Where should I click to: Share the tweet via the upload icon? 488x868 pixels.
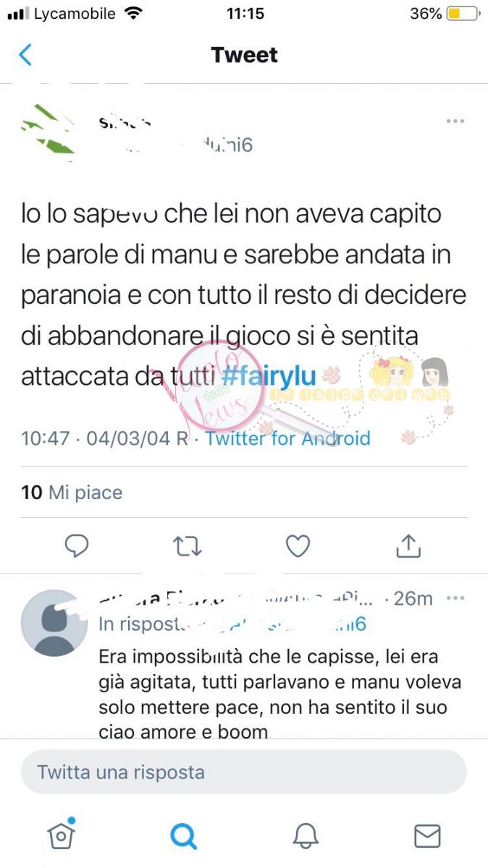coord(408,546)
